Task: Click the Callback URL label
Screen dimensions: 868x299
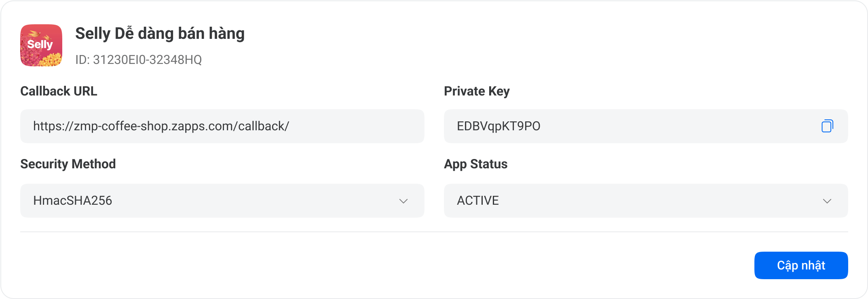Action: click(59, 91)
